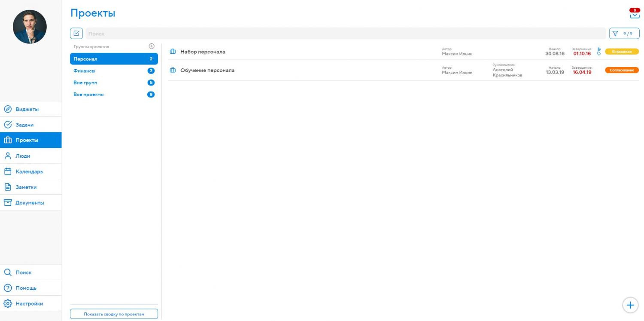
Task: Click the round plus button to add project
Action: pos(630,305)
